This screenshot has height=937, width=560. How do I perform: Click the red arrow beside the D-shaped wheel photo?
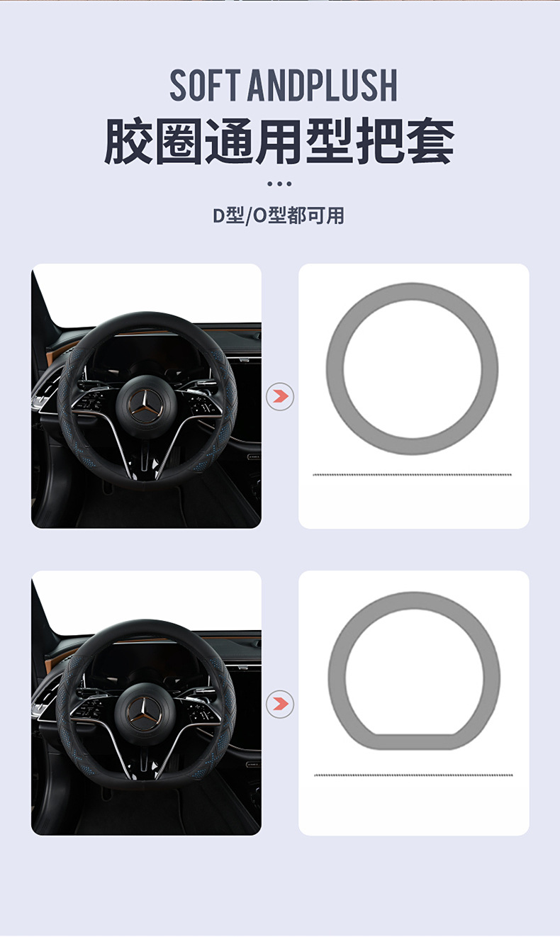[x=280, y=704]
